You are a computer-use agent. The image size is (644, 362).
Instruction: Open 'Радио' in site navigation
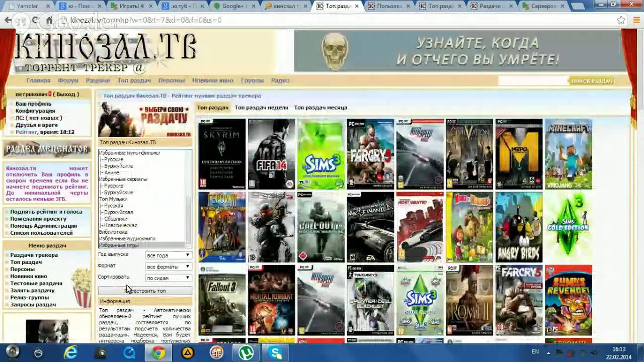point(280,80)
